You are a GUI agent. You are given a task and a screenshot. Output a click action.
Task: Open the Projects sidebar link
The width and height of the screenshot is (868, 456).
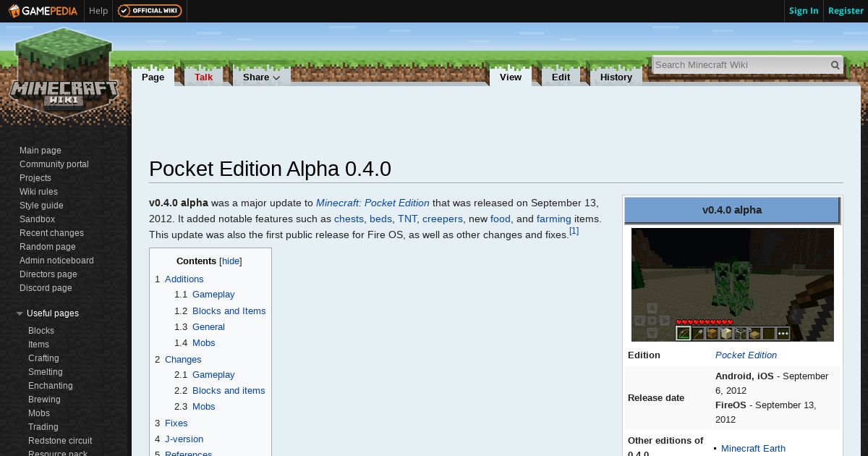(35, 178)
